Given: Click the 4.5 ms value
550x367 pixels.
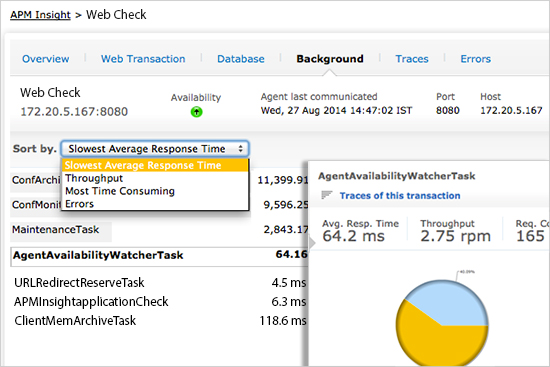Looking at the screenshot, I should coord(289,282).
